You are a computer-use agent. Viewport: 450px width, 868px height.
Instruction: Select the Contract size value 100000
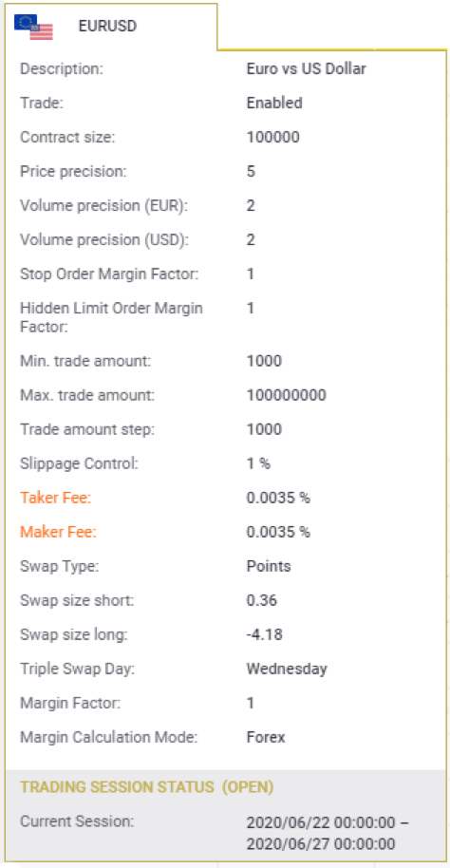point(272,138)
